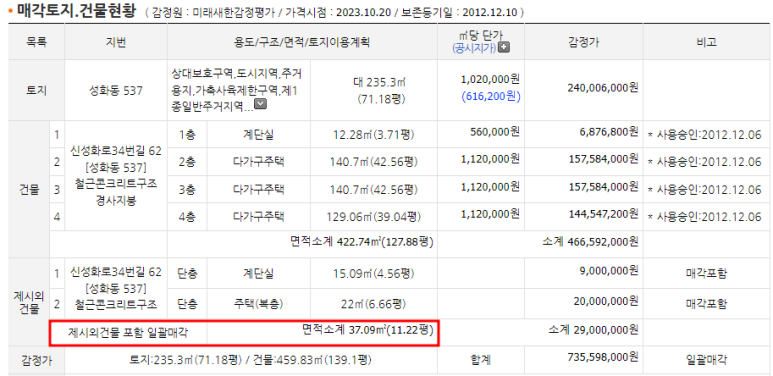Select the 성화동 537 lot number cell
The width and height of the screenshot is (773, 376).
[116, 90]
